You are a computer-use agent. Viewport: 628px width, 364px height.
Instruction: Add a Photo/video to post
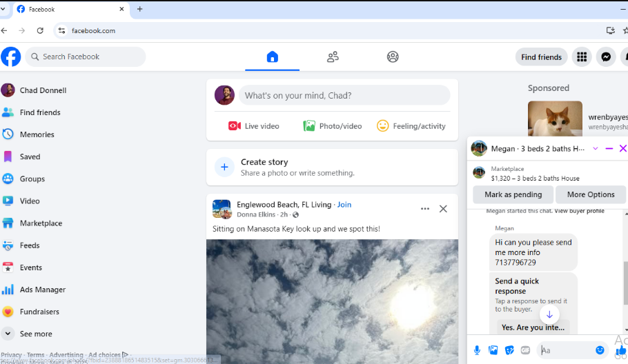pyautogui.click(x=333, y=126)
